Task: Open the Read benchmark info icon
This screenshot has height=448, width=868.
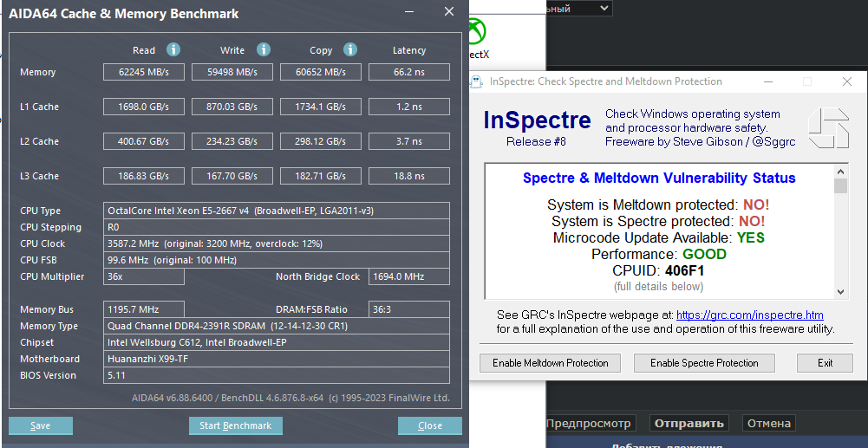Action: (173, 49)
